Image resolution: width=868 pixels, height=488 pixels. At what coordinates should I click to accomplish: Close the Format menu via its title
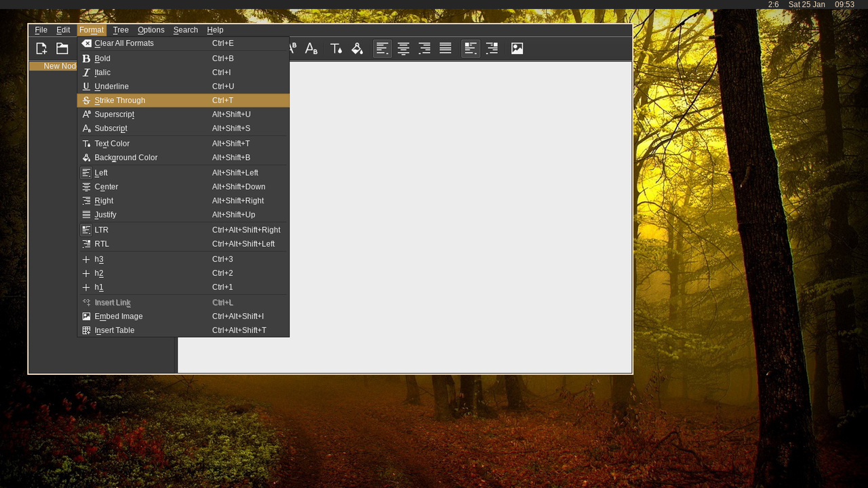(92, 30)
